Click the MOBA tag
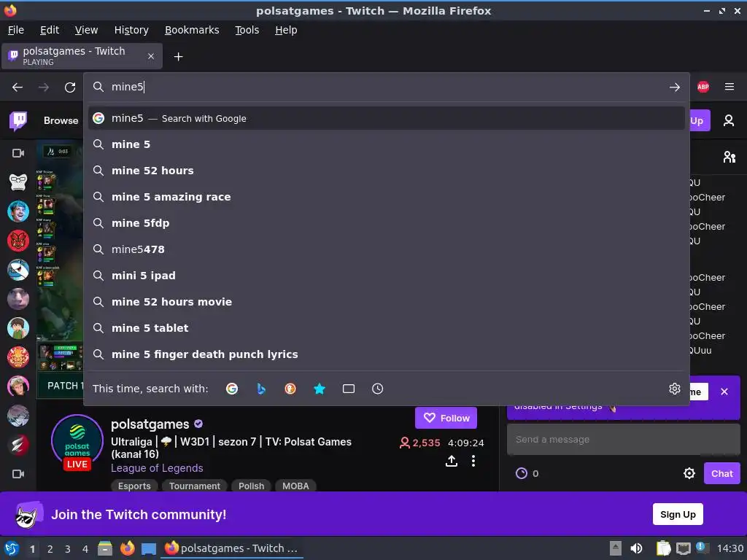 (x=295, y=486)
